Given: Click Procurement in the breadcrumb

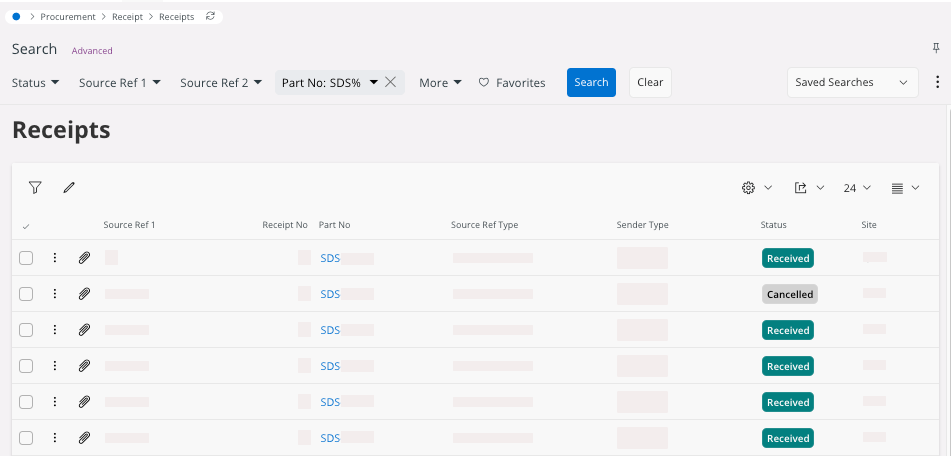Looking at the screenshot, I should [68, 17].
